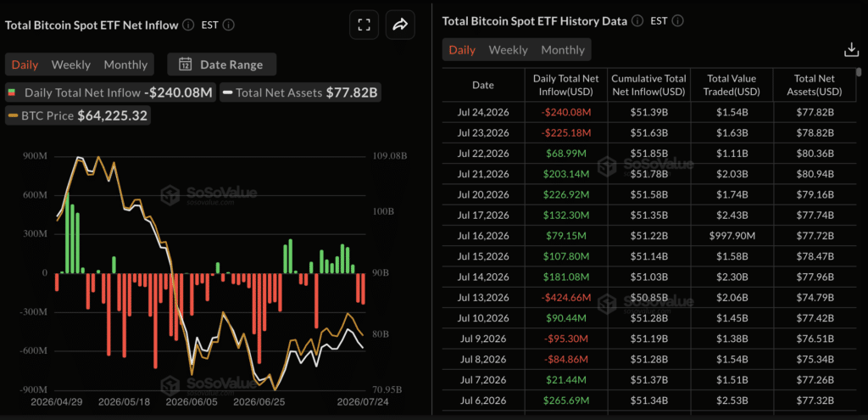
Task: Click the $203.14M inflow value
Action: click(x=565, y=174)
